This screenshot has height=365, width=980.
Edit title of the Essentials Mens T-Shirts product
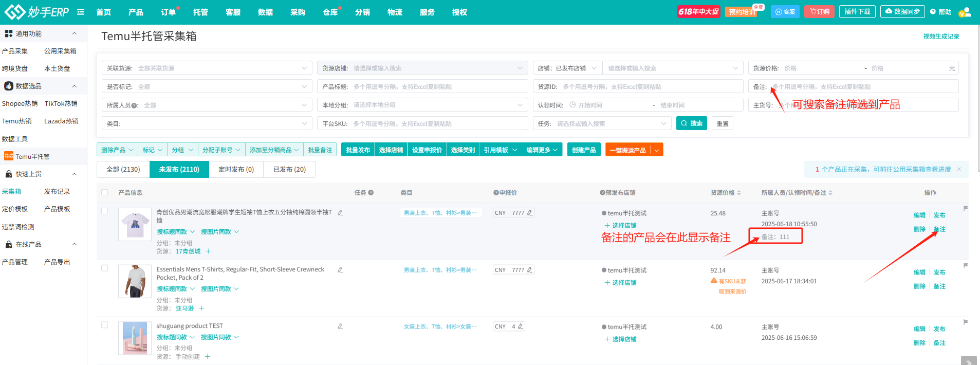click(340, 269)
